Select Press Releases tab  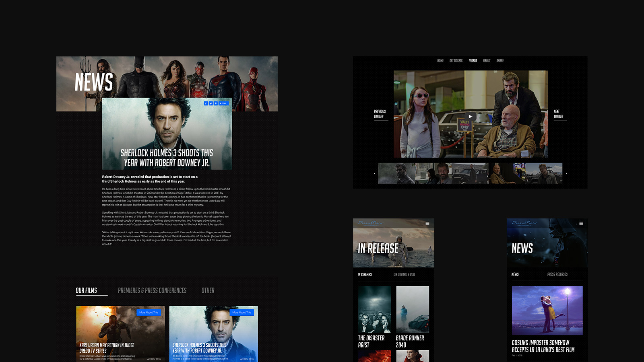(x=557, y=274)
